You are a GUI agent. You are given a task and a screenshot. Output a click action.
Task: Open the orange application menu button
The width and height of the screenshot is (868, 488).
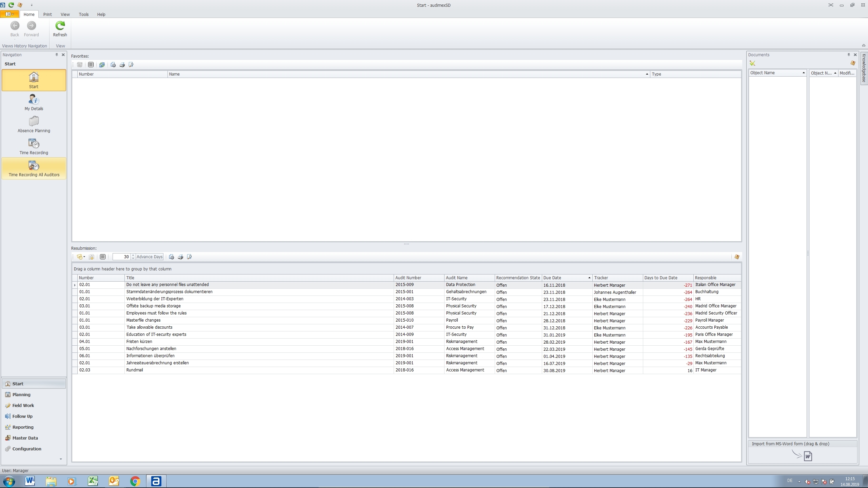click(9, 14)
